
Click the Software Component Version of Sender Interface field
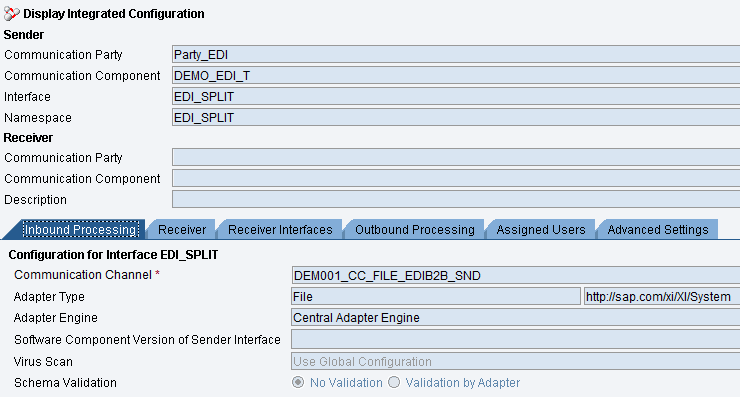(x=515, y=339)
